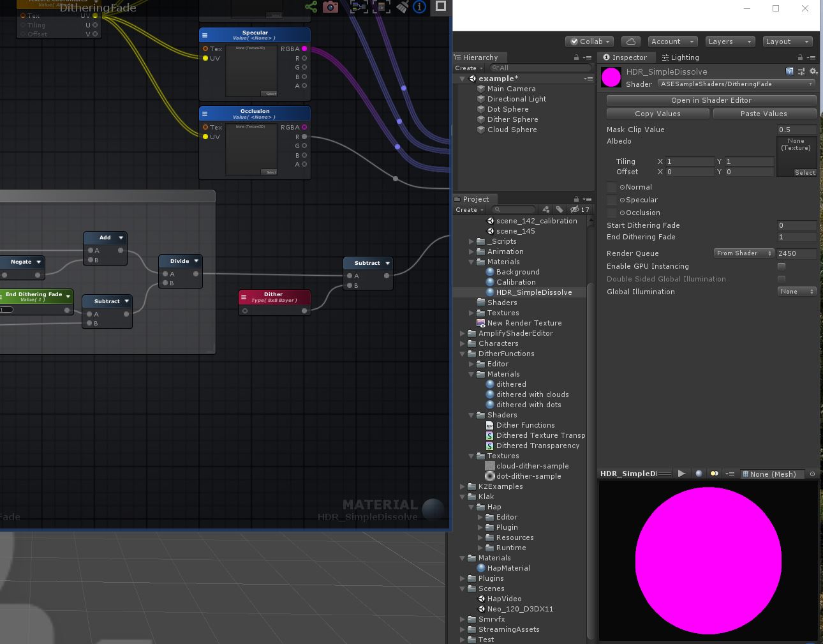823x644 pixels.
Task: Toggle the maximize canvas icon in the toolbar
Action: click(440, 7)
